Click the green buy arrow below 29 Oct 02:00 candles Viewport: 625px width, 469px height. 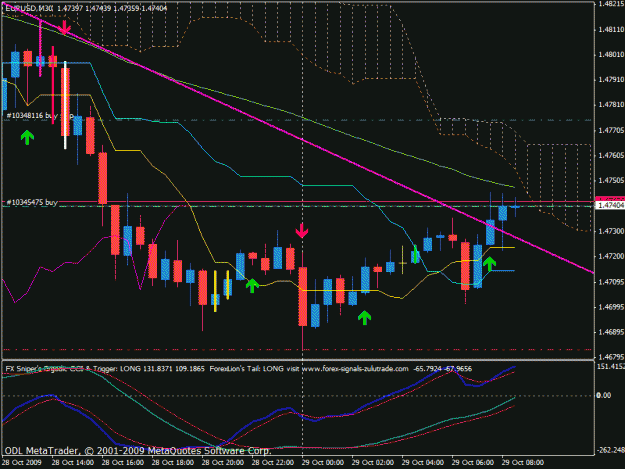tap(364, 318)
